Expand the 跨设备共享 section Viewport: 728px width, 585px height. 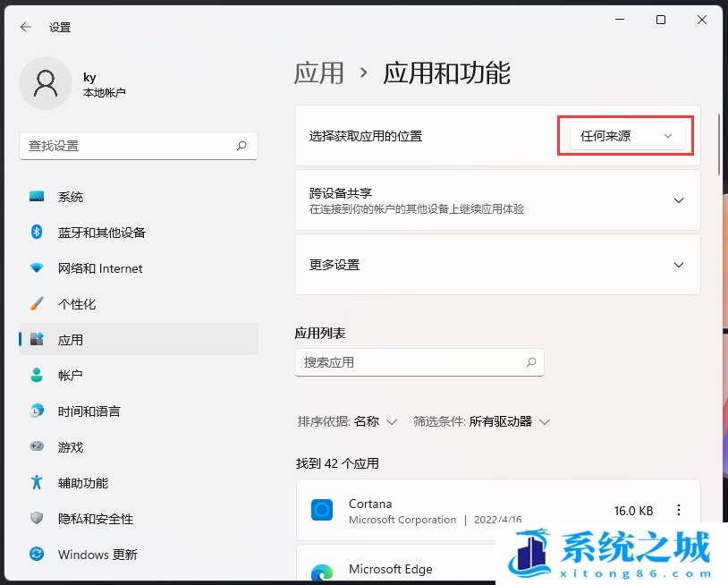coord(678,200)
